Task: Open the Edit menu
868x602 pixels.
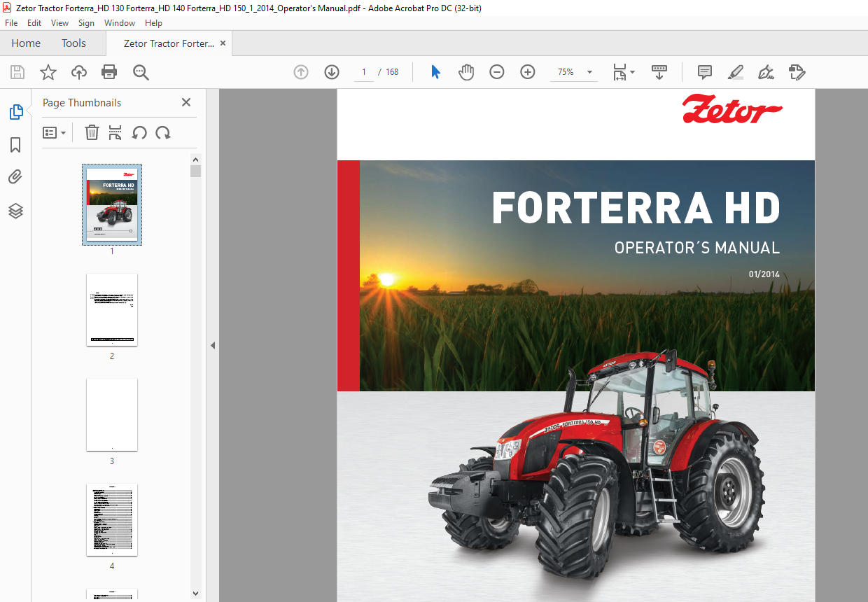Action: [x=34, y=23]
